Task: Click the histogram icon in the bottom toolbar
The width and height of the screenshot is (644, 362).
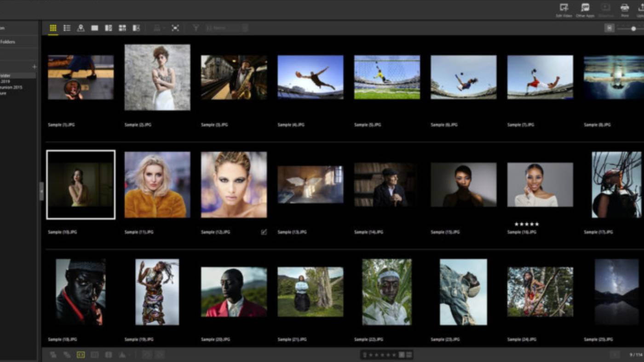Action: 122,355
